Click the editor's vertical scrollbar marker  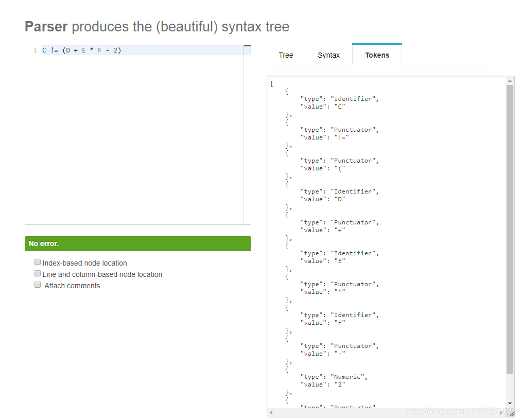247,46
